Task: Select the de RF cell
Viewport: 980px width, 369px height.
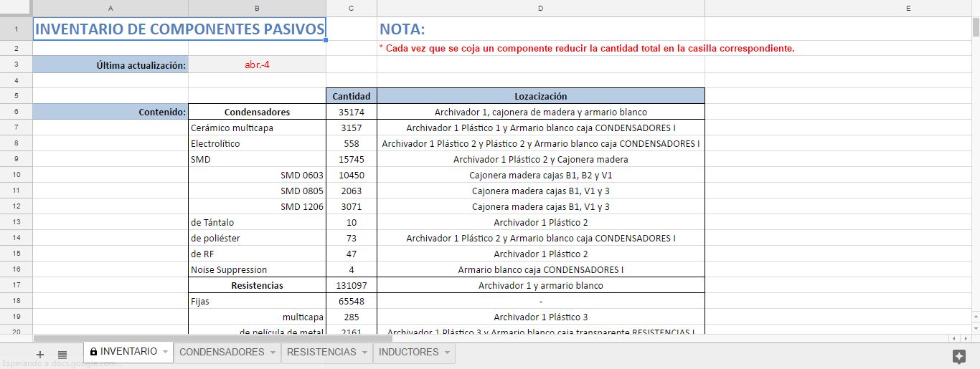Action: pyautogui.click(x=257, y=254)
